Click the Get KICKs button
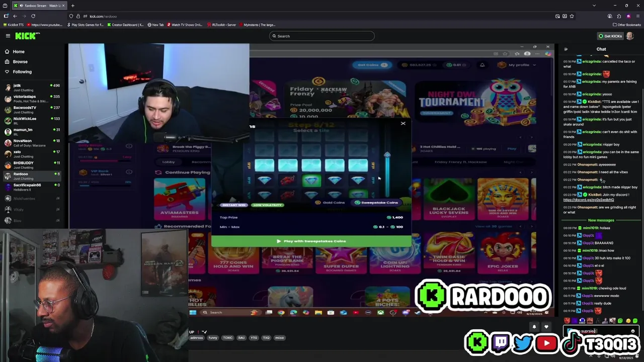Viewport: 644px width, 362px height. (x=610, y=36)
